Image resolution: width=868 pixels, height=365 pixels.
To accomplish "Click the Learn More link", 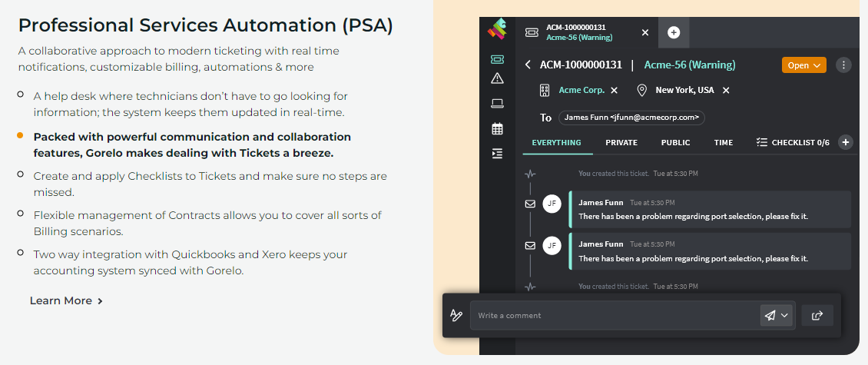I will point(66,300).
